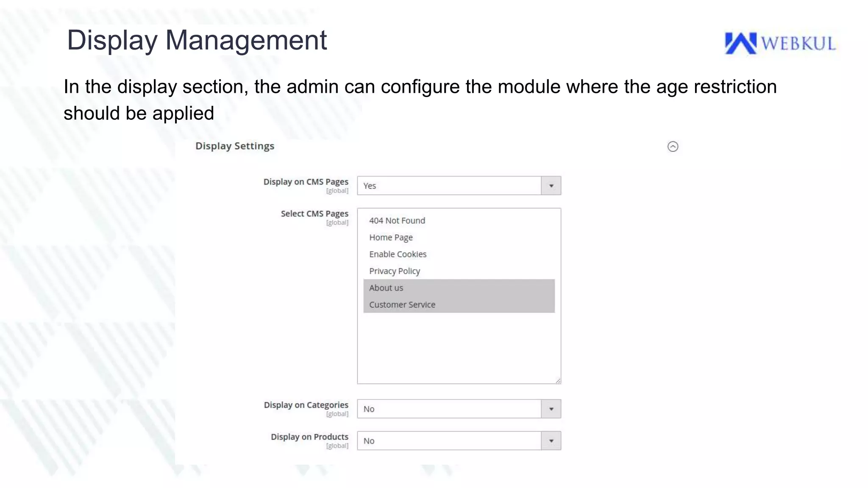Collapse the Display Settings section
Screen dimensions: 868x488
(673, 147)
